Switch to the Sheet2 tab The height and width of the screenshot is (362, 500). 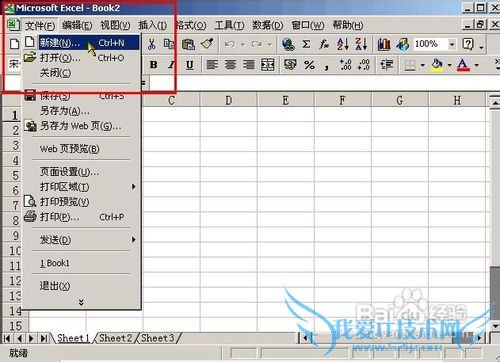(x=116, y=338)
